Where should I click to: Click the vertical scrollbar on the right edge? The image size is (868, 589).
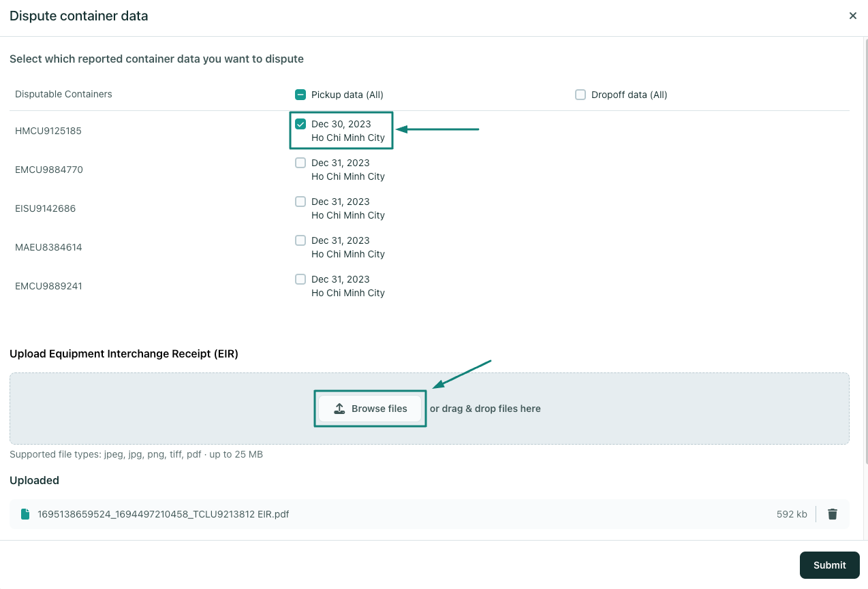(x=865, y=252)
